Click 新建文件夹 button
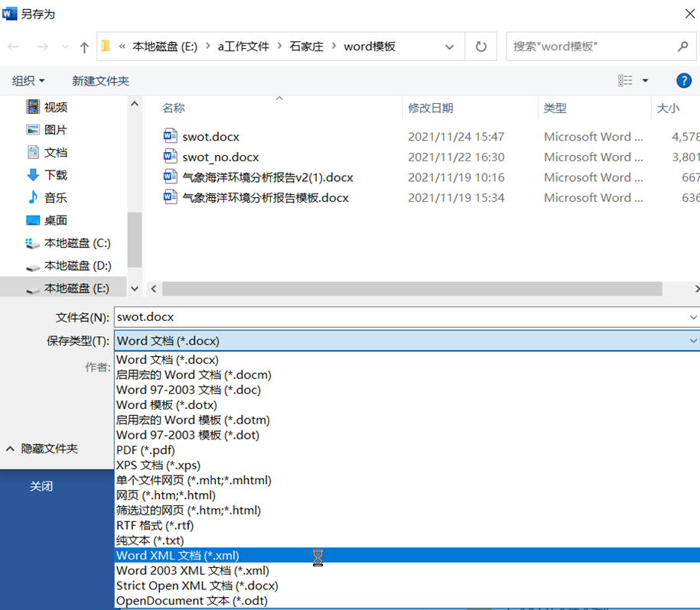This screenshot has width=700, height=610. tap(100, 81)
